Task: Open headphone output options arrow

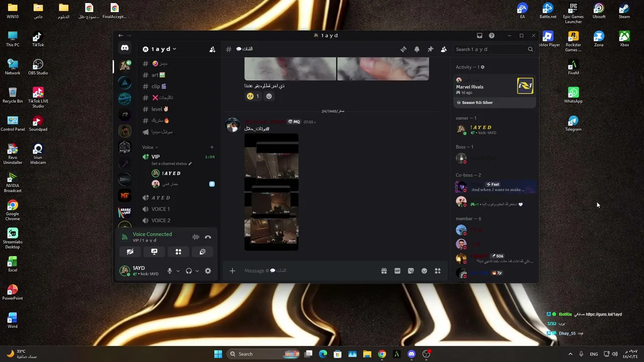Action: click(197, 271)
